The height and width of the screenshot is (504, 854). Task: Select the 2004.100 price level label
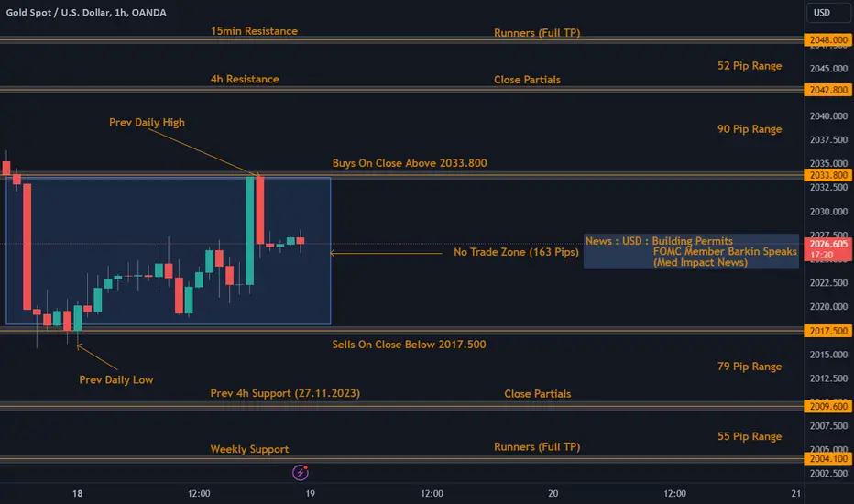(x=828, y=459)
